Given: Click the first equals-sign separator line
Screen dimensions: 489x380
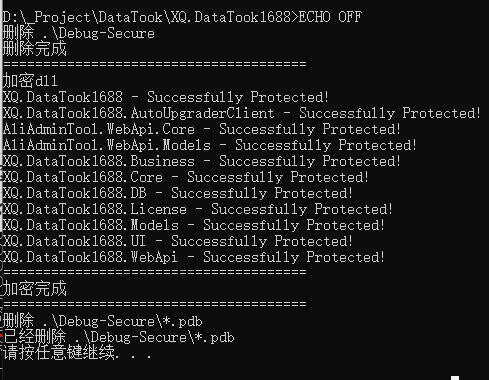Looking at the screenshot, I should (x=155, y=64).
